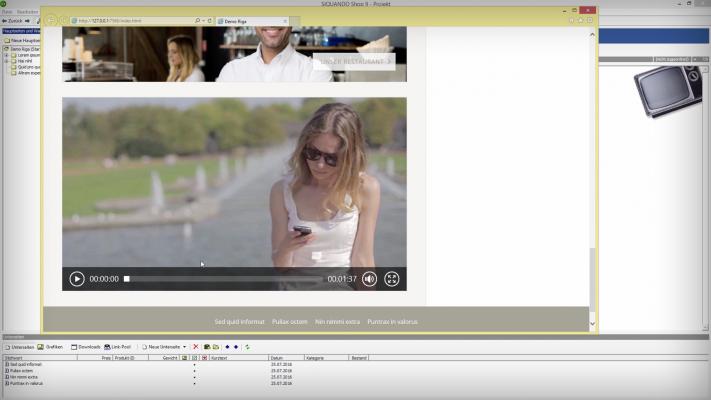Open the Link-Pool in bottom toolbar
The image size is (711, 400).
coord(121,347)
